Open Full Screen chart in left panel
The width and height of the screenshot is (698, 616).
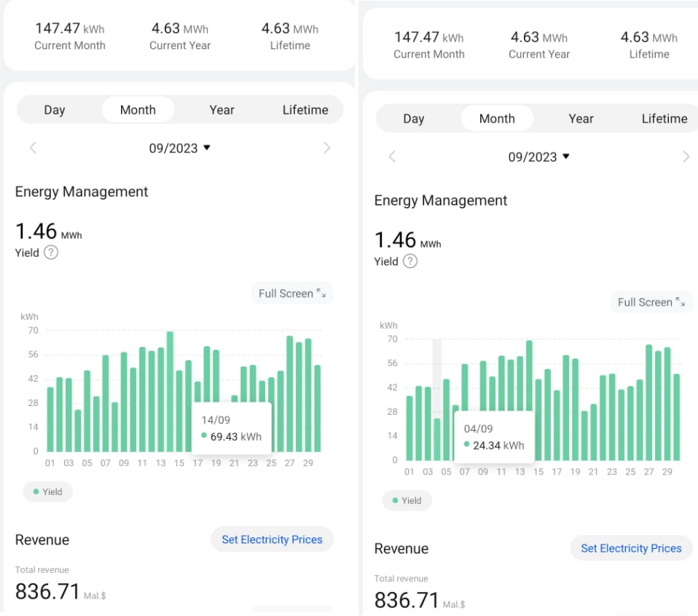pyautogui.click(x=292, y=293)
